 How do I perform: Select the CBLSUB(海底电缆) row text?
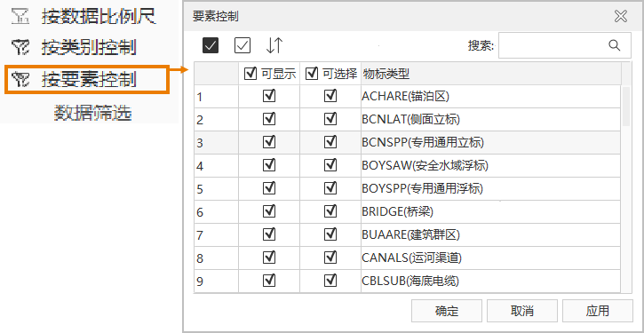410,281
